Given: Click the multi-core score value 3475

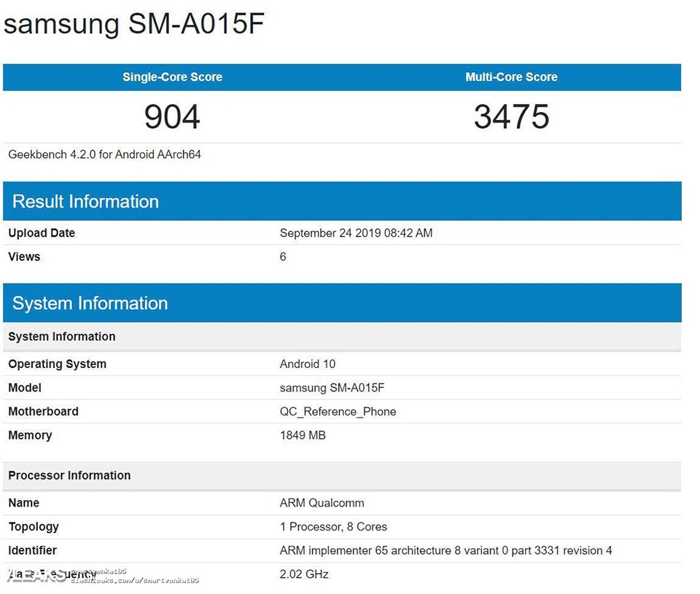Looking at the screenshot, I should click(511, 117).
